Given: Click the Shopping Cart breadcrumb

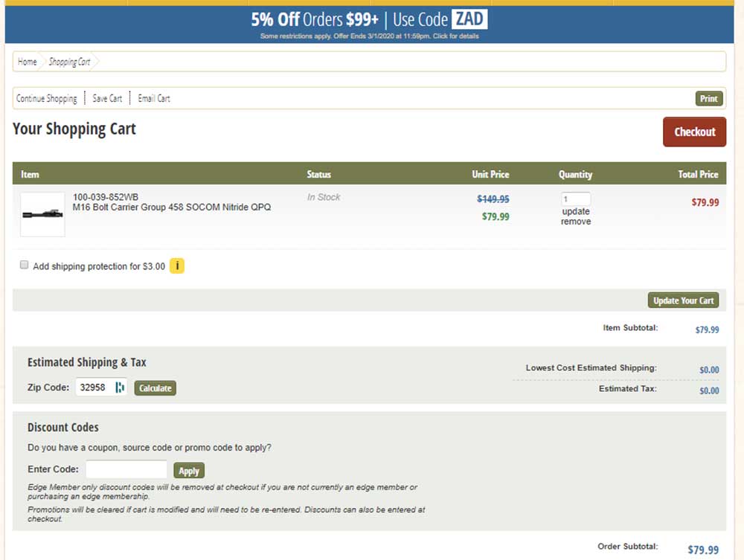Looking at the screenshot, I should [69, 62].
